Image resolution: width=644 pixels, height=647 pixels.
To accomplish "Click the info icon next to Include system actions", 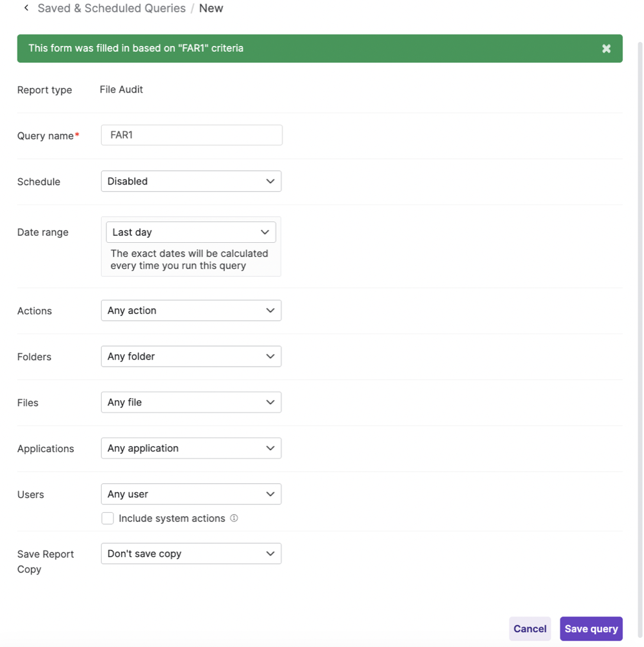I will 234,518.
